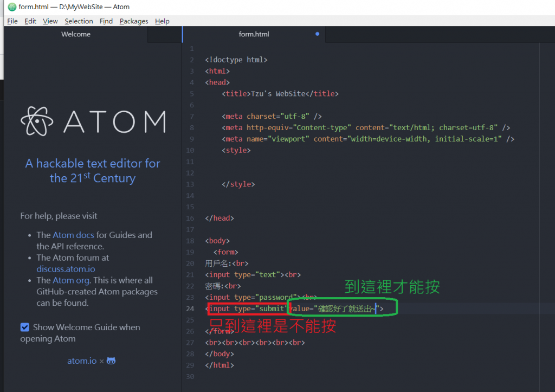Switch to the form.html tab
Screen dimensions: 555x392
[x=254, y=34]
